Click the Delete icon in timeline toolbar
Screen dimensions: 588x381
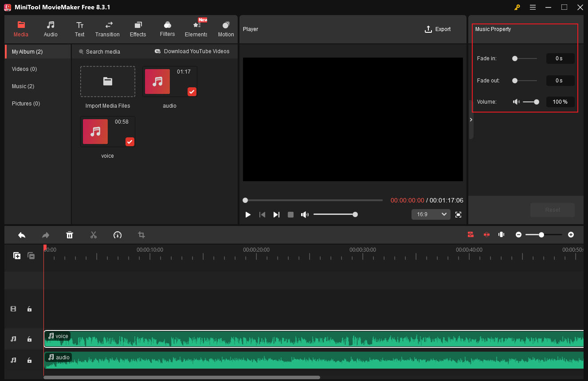click(x=70, y=235)
